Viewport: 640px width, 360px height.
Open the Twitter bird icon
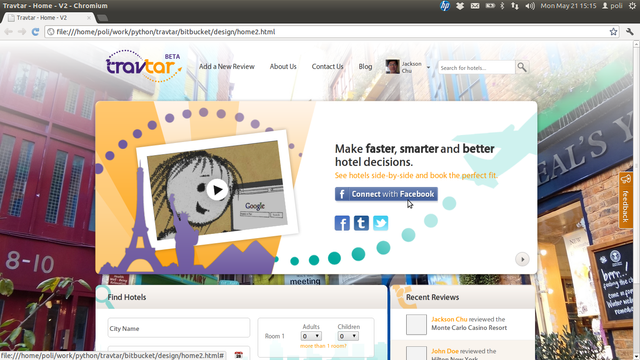click(380, 223)
